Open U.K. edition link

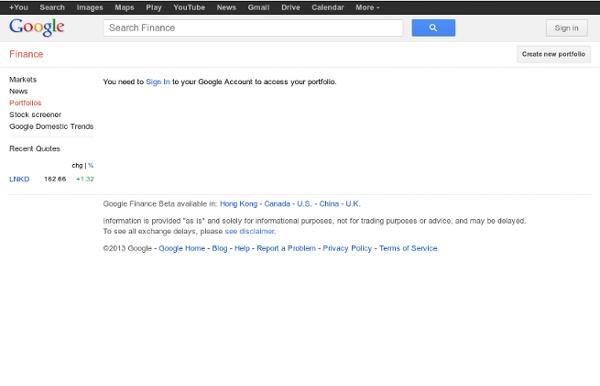click(x=353, y=204)
